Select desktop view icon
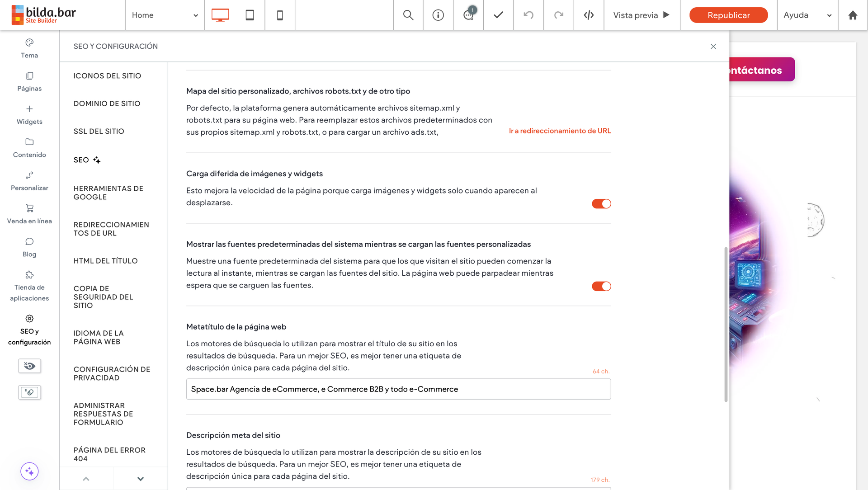This screenshot has height=490, width=868. click(x=220, y=15)
